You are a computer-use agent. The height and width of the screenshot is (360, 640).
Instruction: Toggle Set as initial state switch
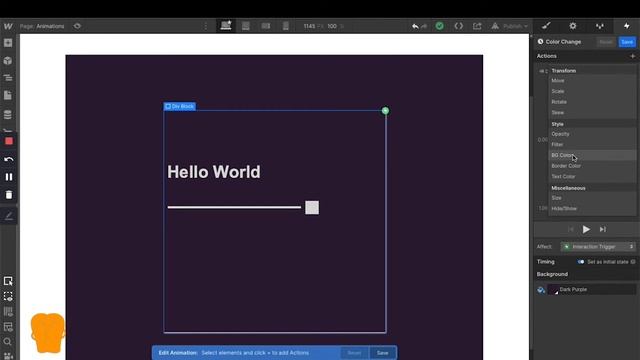click(x=580, y=262)
